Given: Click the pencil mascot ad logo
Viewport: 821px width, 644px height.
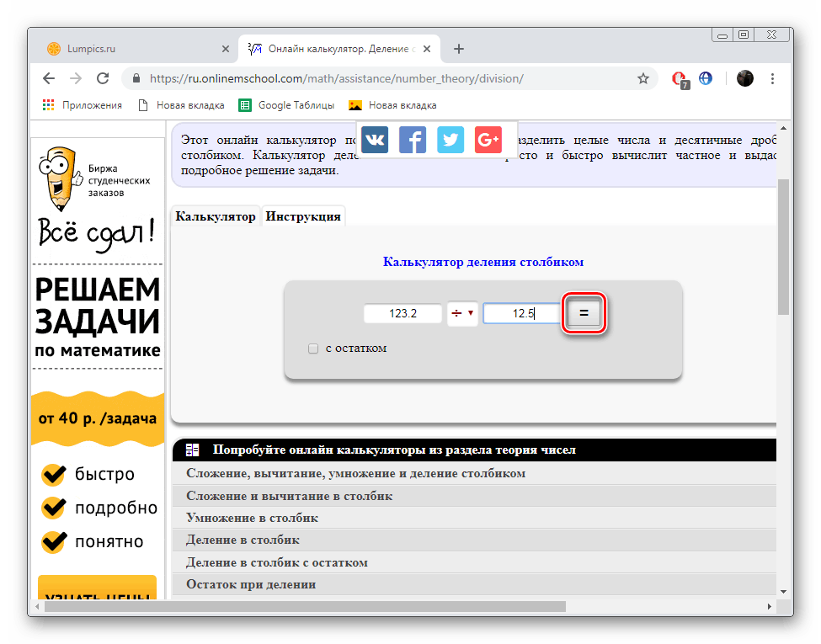Looking at the screenshot, I should click(x=59, y=178).
